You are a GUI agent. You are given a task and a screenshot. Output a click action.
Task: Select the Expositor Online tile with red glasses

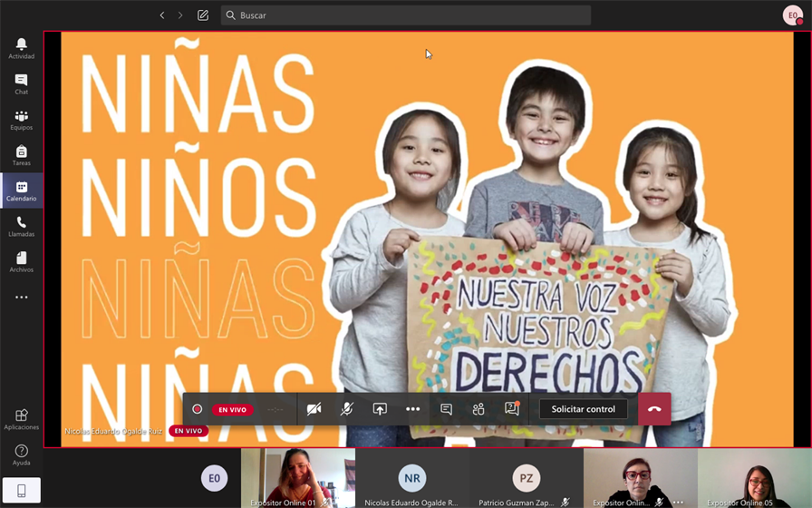click(x=641, y=478)
